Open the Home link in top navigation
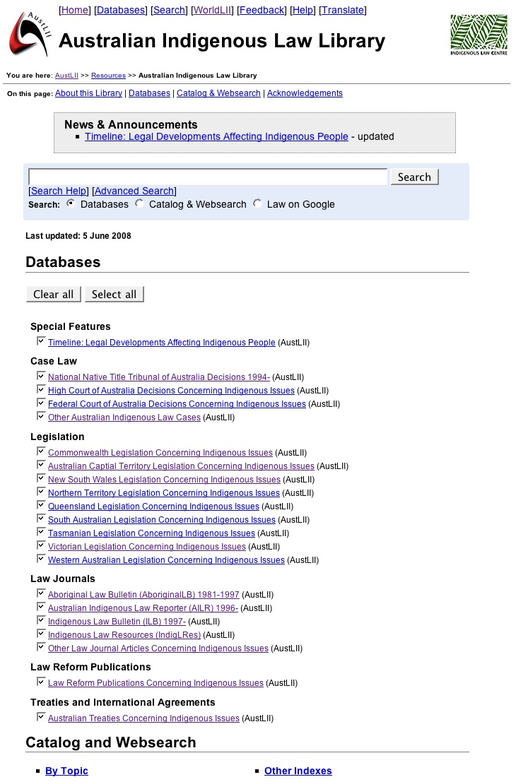 75,10
